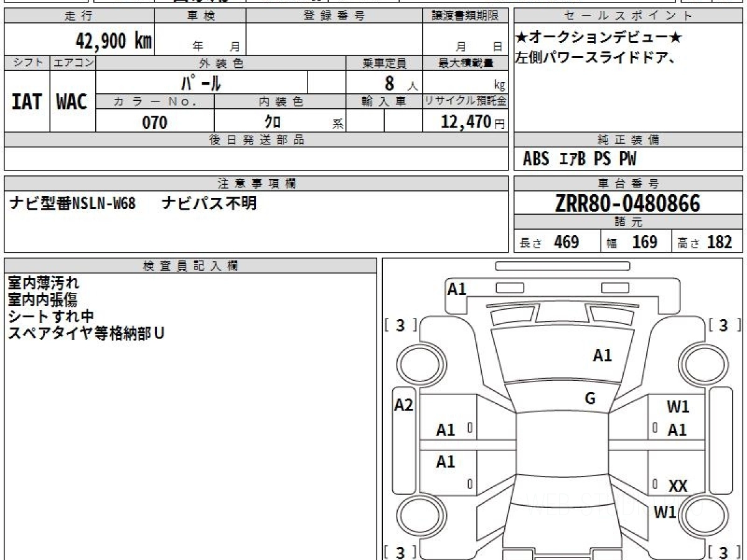Image resolution: width=747 pixels, height=560 pixels.
Task: Select the interior color value クロ
Action: (x=273, y=122)
